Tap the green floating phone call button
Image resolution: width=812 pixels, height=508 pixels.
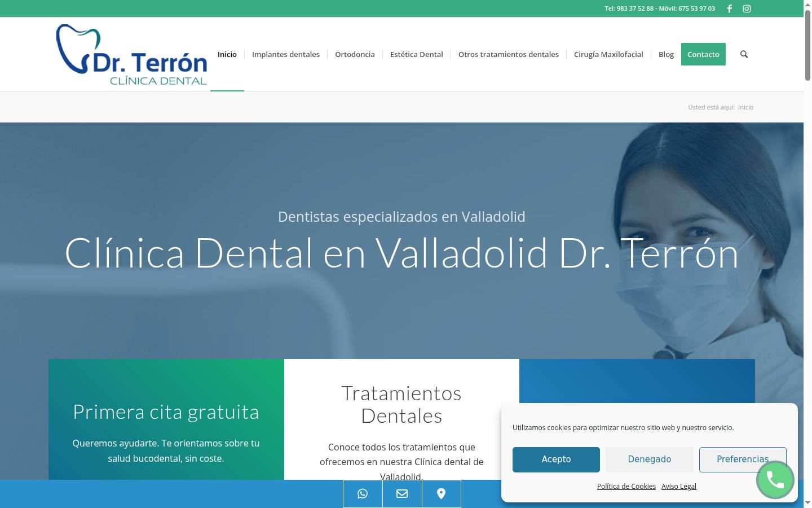click(775, 480)
